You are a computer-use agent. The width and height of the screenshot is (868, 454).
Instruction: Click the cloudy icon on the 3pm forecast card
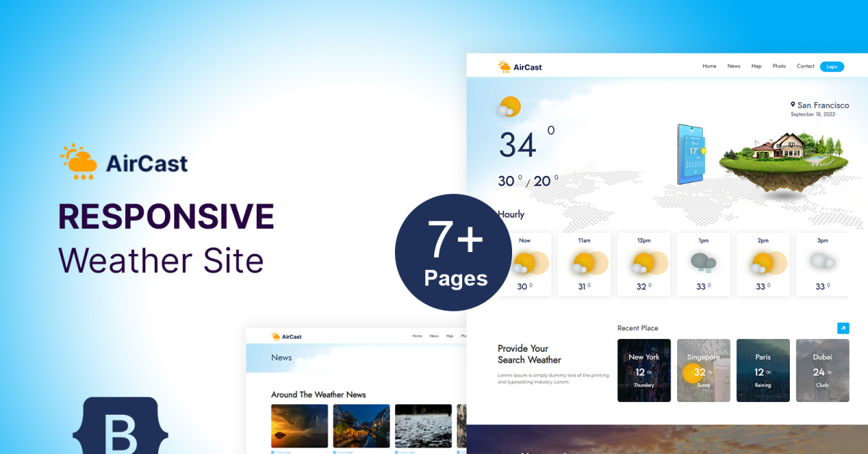[822, 263]
